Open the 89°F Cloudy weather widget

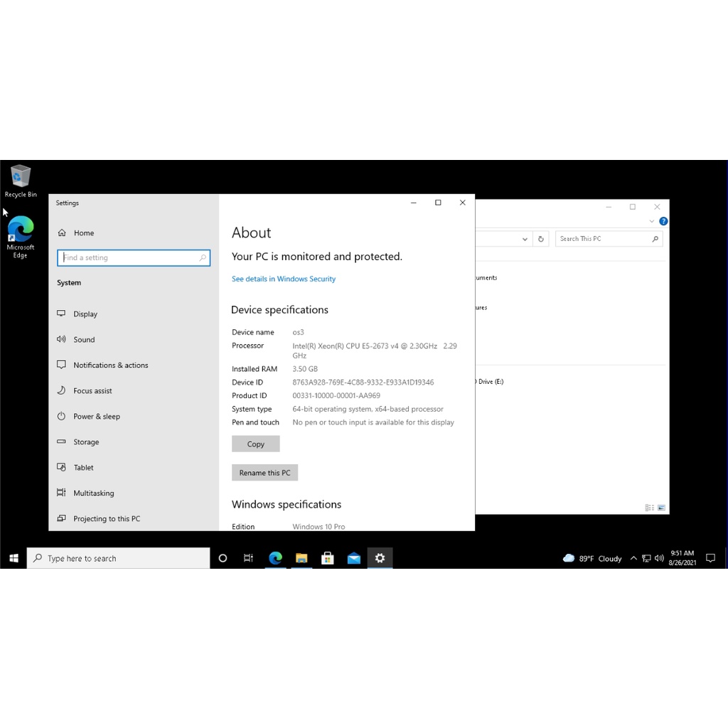[x=592, y=559]
